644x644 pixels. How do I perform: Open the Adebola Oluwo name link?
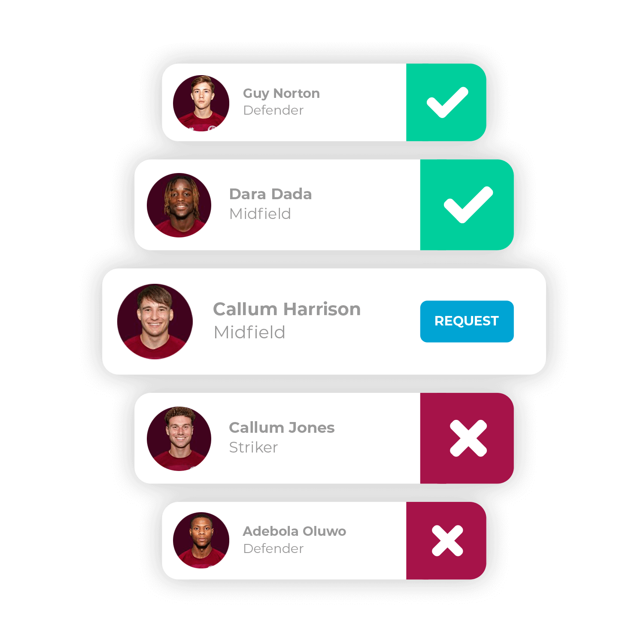pos(295,531)
